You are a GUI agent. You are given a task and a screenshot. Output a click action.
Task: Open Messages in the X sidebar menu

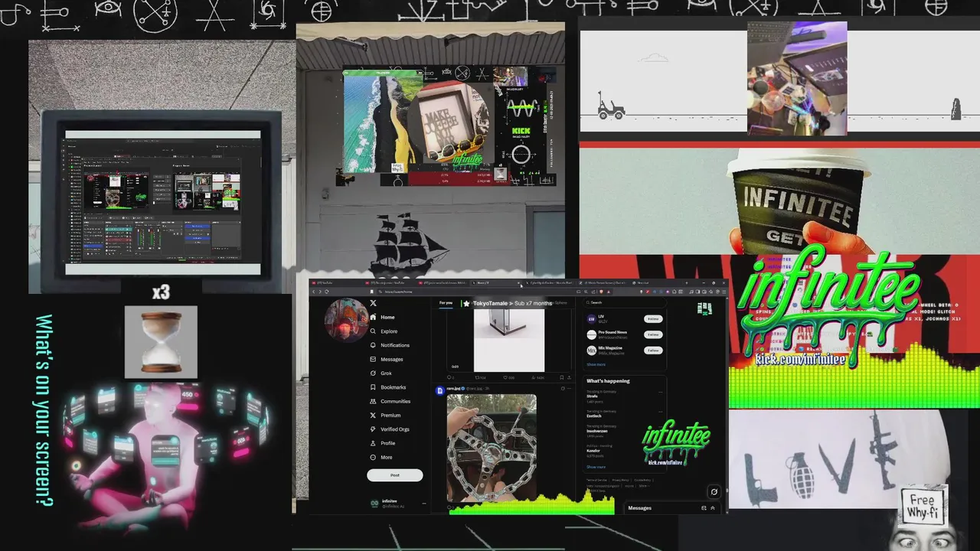[x=386, y=359]
